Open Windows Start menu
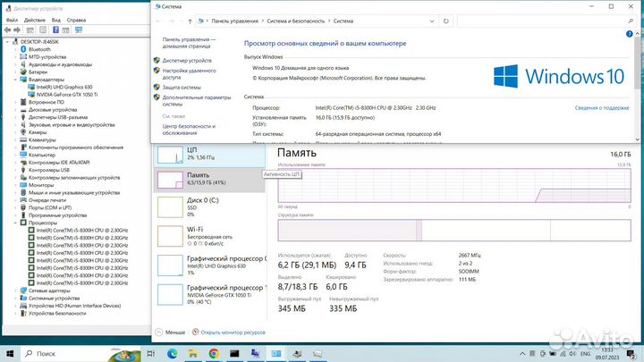Screen dimensions: 644x362 click(x=10, y=353)
